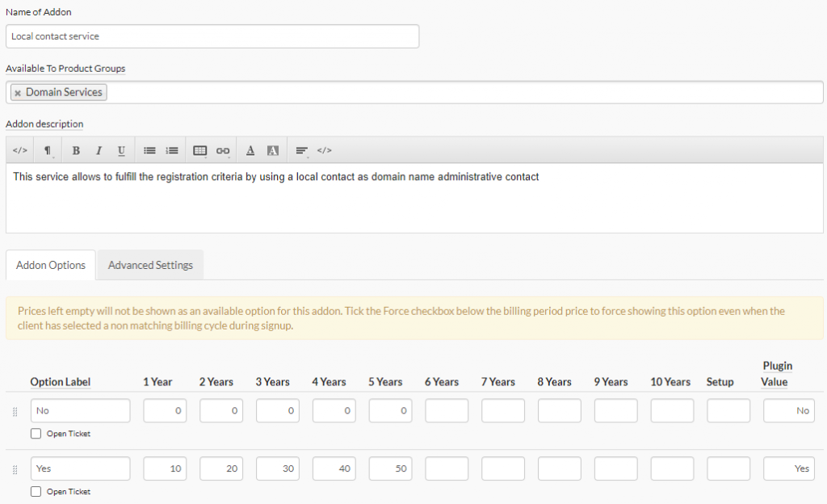
Task: Open the text color picker dropdown
Action: pos(250,150)
